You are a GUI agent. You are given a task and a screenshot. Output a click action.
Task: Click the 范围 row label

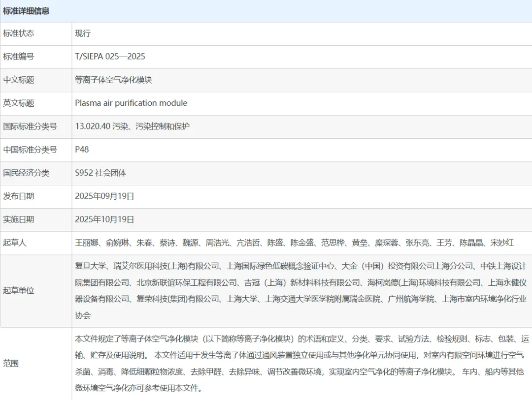(11, 364)
